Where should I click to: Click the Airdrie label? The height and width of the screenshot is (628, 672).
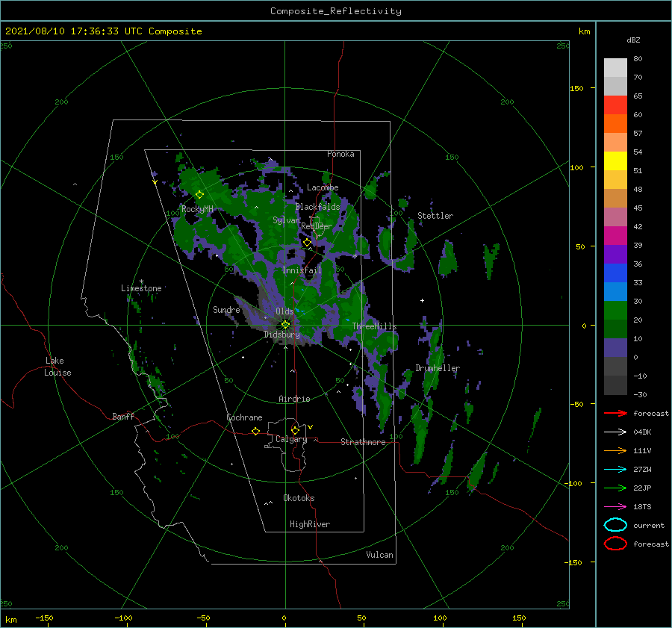coord(294,399)
